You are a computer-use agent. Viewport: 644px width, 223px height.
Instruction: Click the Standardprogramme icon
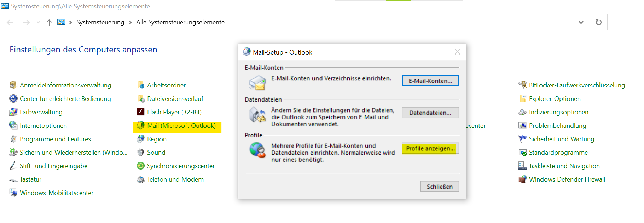[523, 153]
